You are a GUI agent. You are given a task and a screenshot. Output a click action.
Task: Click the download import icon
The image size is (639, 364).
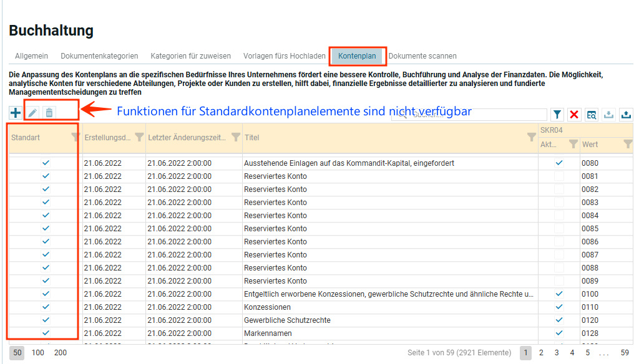(x=608, y=115)
